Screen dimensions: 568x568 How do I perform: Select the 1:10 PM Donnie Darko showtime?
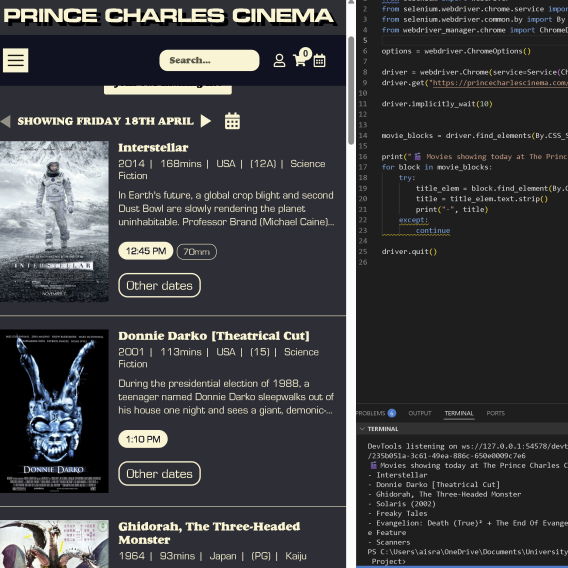pyautogui.click(x=143, y=439)
